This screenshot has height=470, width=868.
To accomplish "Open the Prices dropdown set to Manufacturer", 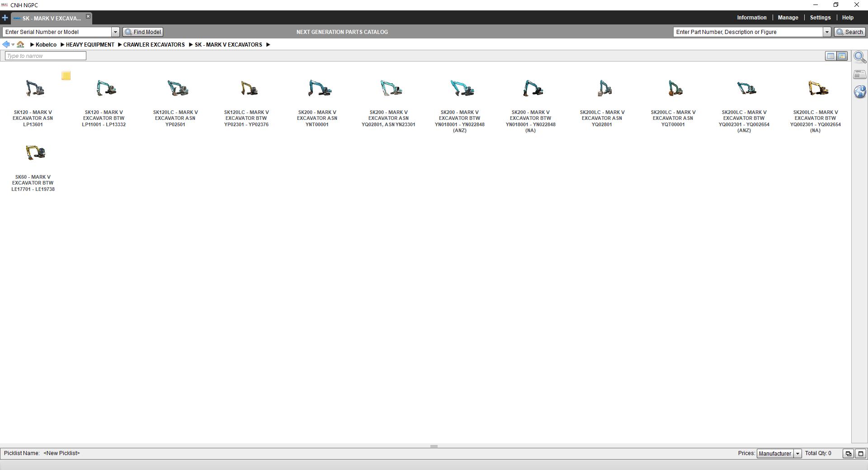I will [x=779, y=454].
